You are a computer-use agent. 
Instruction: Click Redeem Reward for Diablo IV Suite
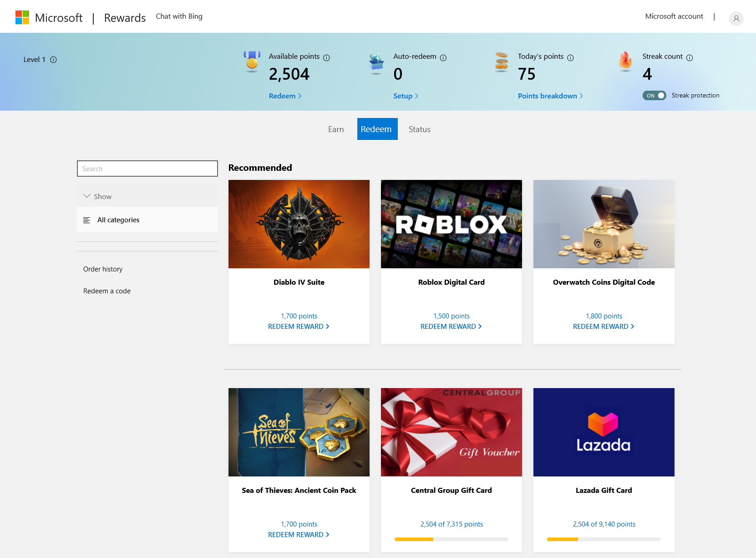(x=299, y=327)
